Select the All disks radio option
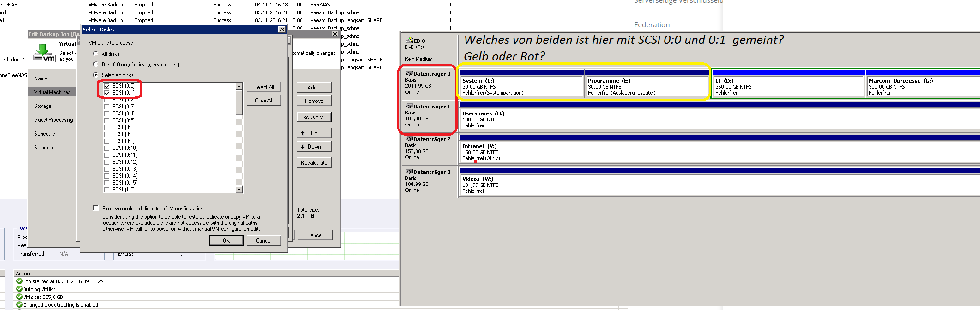 point(96,54)
